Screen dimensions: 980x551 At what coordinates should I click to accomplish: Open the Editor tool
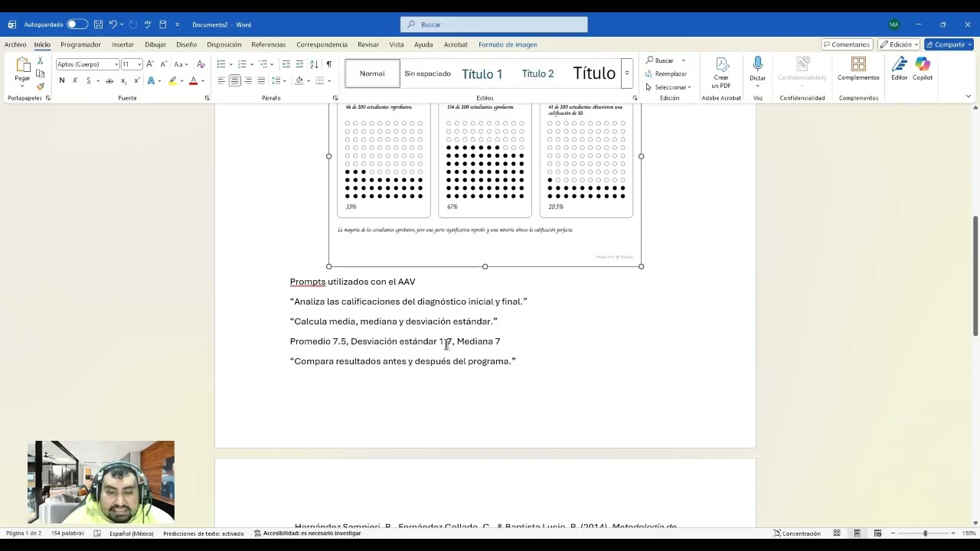click(x=900, y=69)
